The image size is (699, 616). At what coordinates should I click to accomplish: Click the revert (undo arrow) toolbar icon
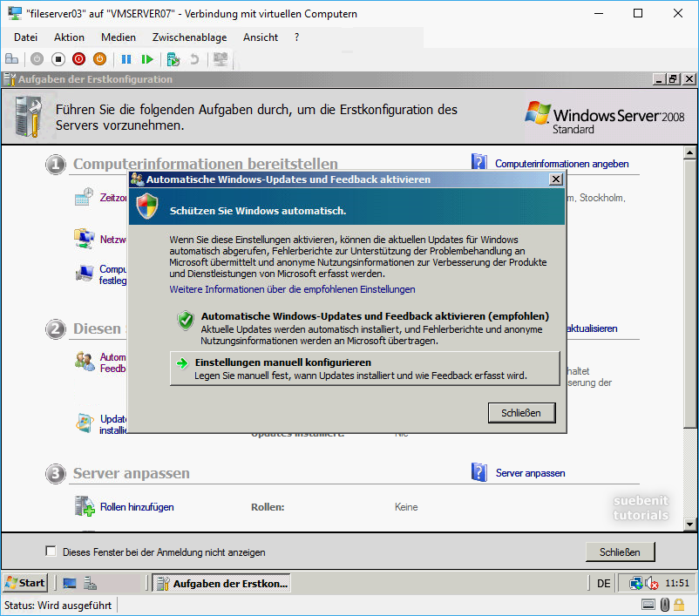pos(194,59)
